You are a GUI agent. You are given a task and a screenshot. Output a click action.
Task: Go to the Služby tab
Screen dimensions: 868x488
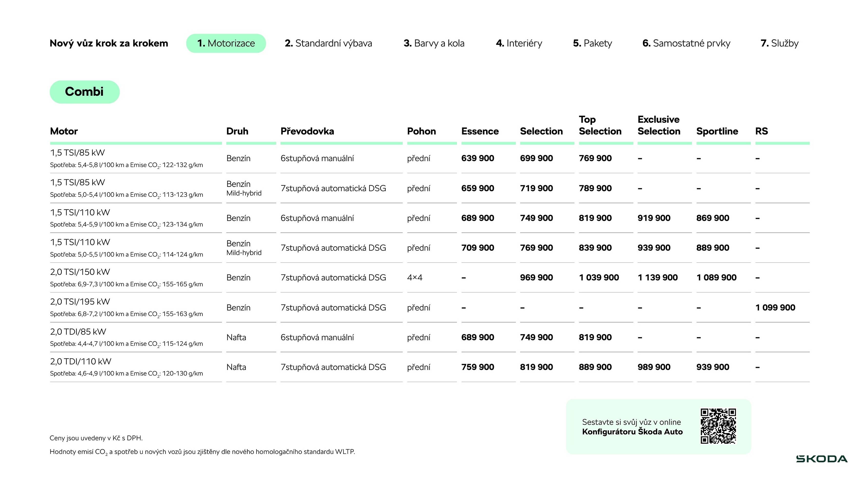coord(779,43)
